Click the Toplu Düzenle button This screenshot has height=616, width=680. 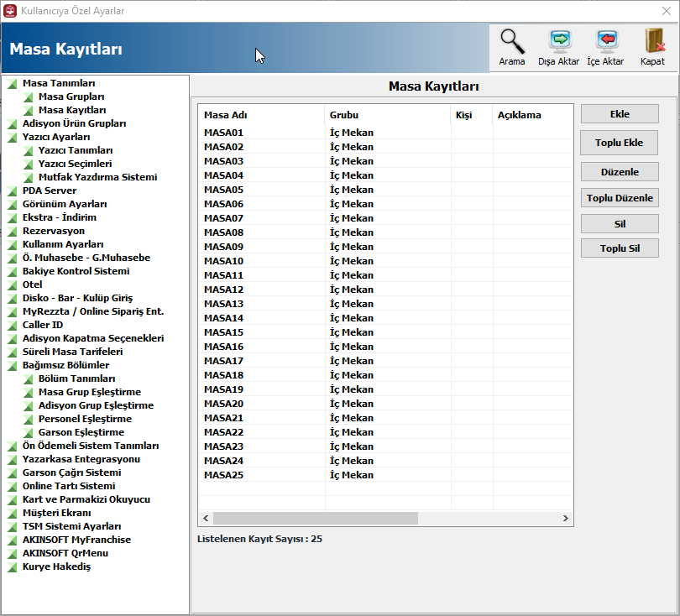(620, 198)
